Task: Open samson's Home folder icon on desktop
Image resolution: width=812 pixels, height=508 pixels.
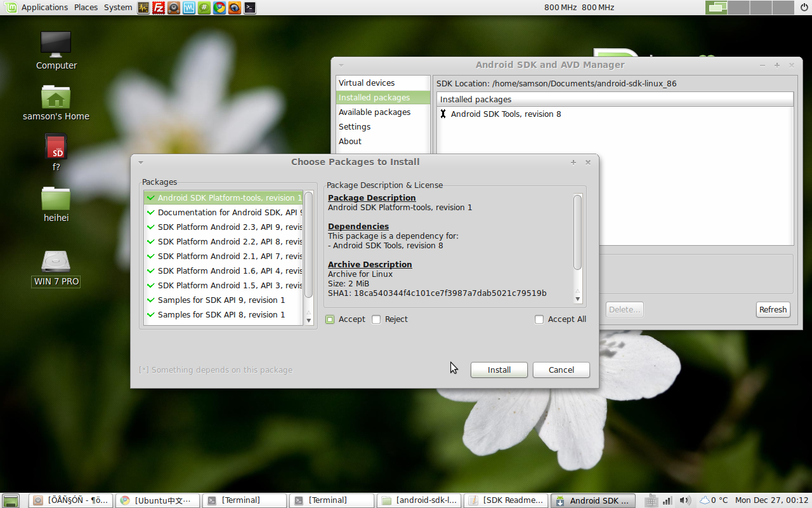Action: [56, 102]
